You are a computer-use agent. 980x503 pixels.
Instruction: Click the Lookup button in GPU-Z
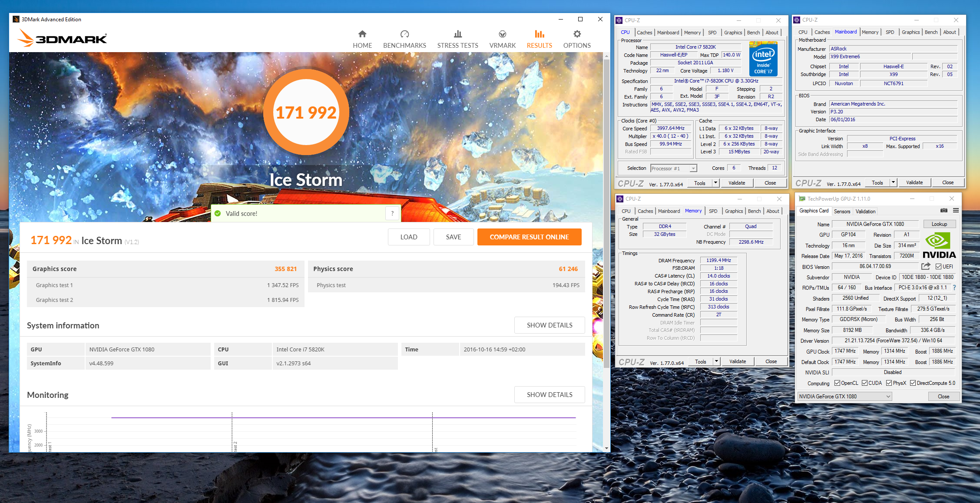tap(939, 224)
